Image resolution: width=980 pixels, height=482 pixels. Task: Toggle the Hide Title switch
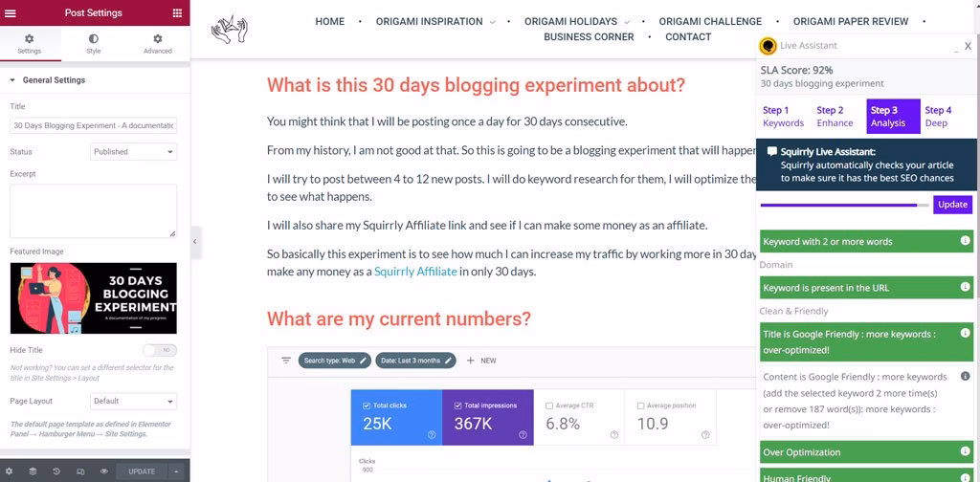(x=159, y=351)
